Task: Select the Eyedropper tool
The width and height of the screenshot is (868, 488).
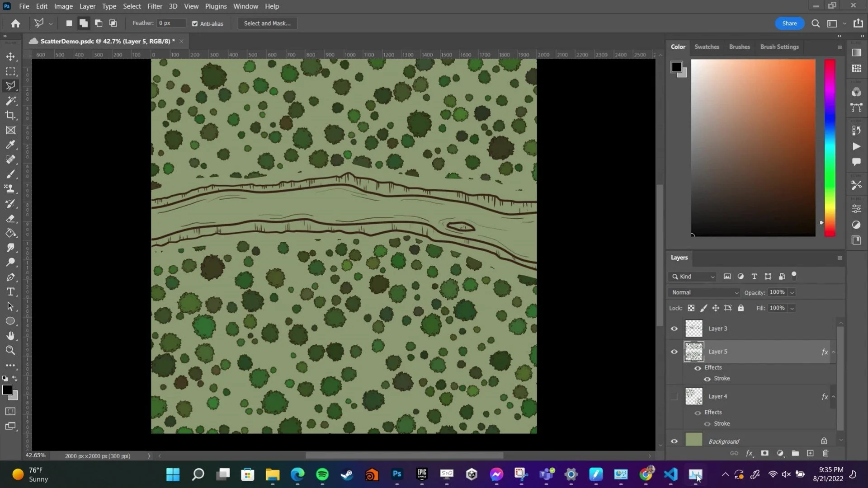Action: 10,145
